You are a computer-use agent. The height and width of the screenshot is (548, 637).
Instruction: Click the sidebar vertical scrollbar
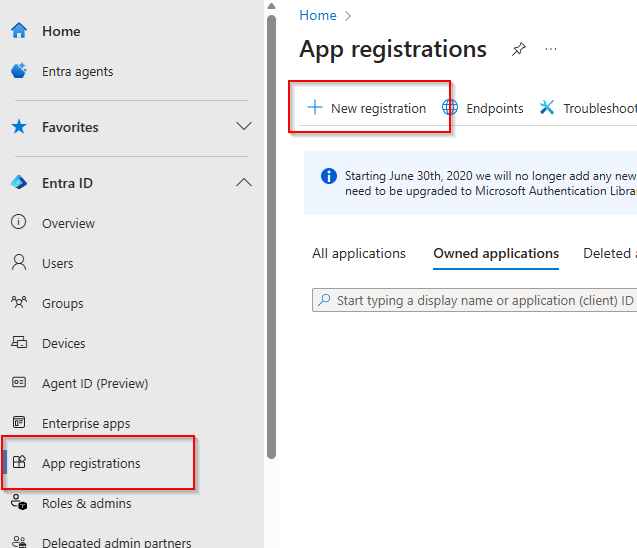(x=271, y=230)
